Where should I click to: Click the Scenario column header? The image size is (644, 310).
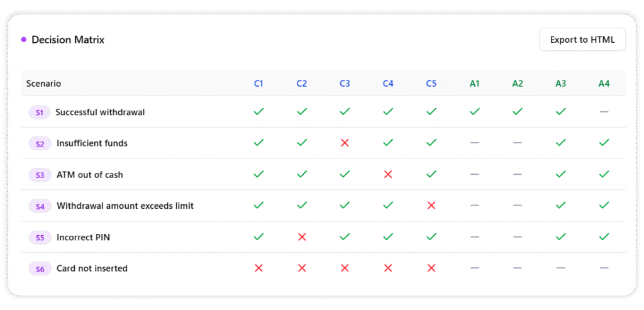click(43, 83)
